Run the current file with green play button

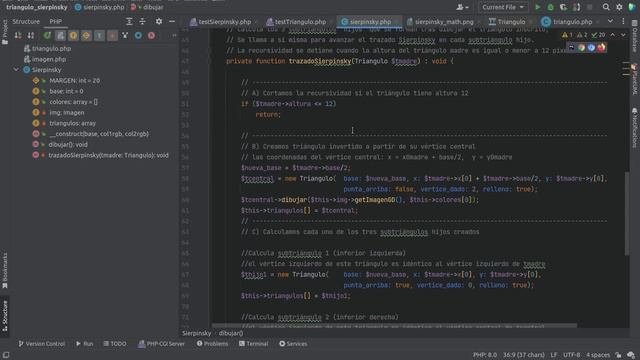pos(538,7)
